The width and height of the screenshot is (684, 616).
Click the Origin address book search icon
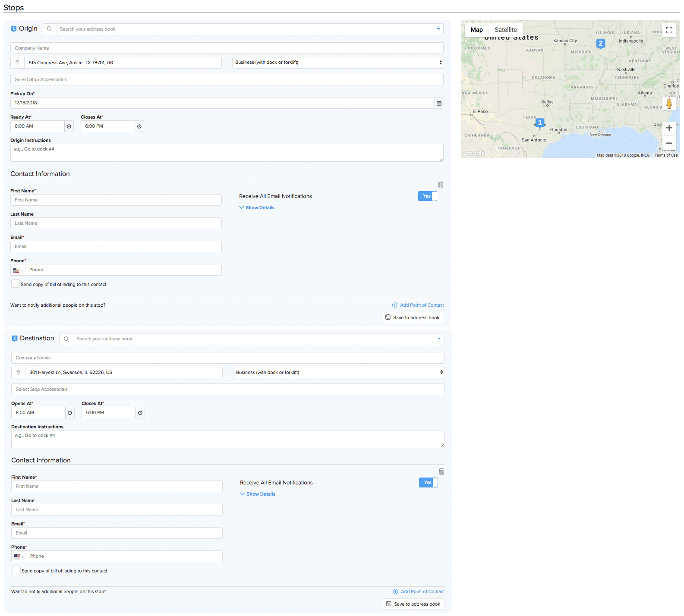(50, 29)
